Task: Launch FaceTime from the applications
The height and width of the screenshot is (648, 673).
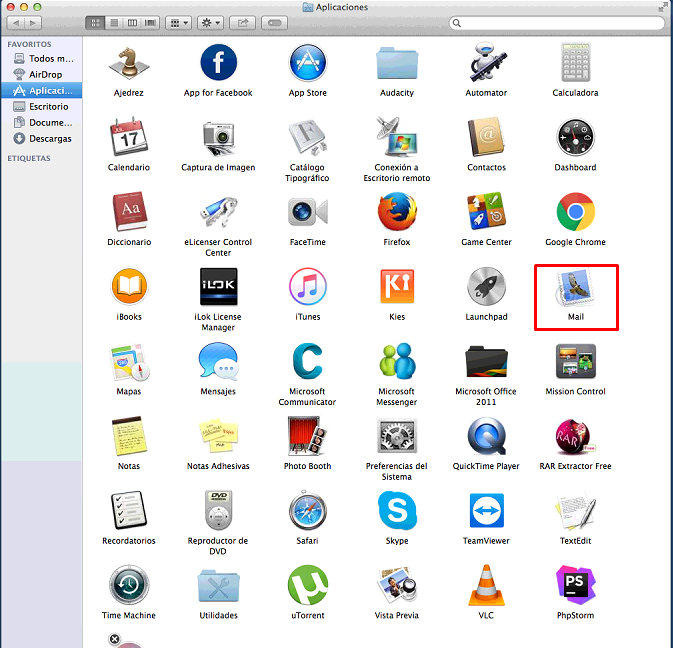Action: [x=308, y=212]
